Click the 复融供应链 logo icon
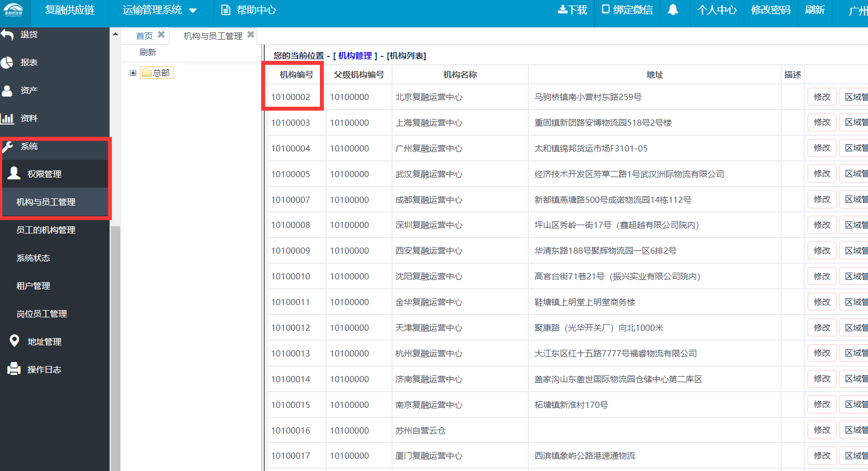 (x=13, y=10)
